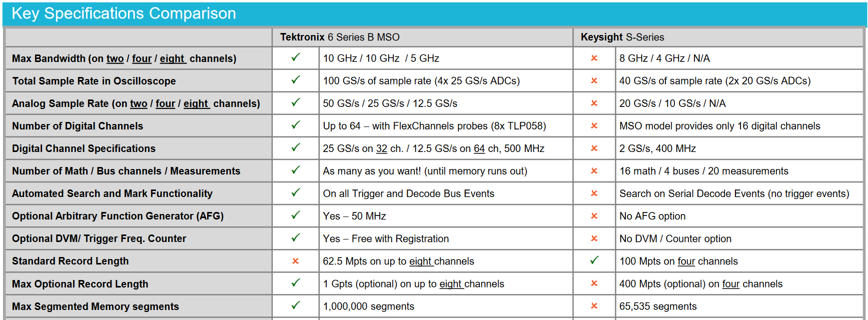
Task: Click the Key Specifications Comparison title bar
Action: click(x=124, y=13)
